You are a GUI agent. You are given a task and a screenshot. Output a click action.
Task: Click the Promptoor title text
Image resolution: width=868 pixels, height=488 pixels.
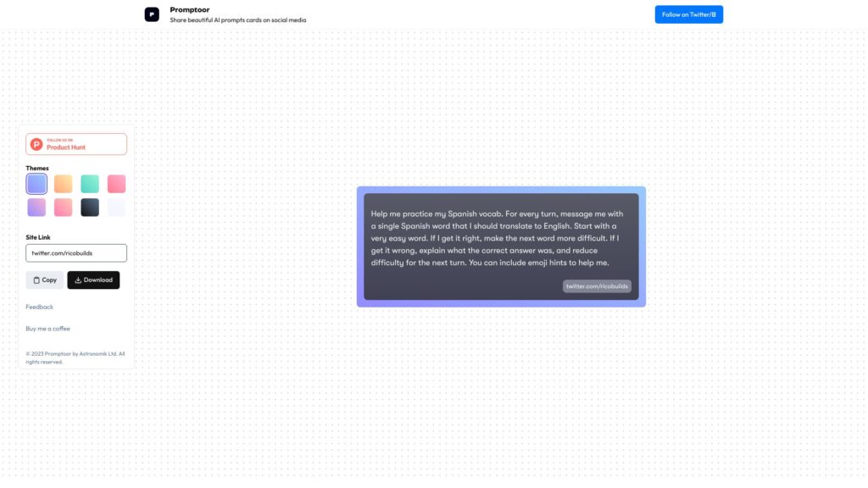click(x=190, y=9)
